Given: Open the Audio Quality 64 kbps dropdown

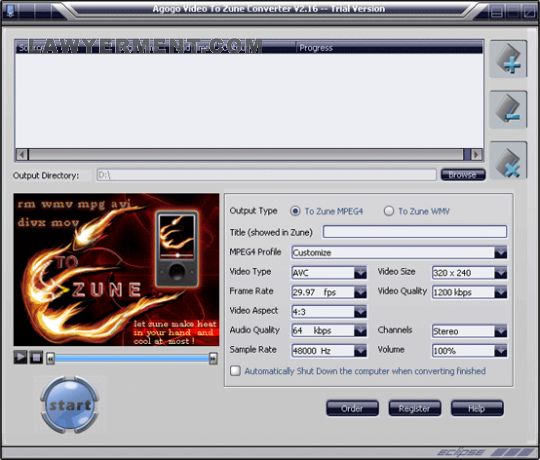Looking at the screenshot, I should (x=329, y=331).
